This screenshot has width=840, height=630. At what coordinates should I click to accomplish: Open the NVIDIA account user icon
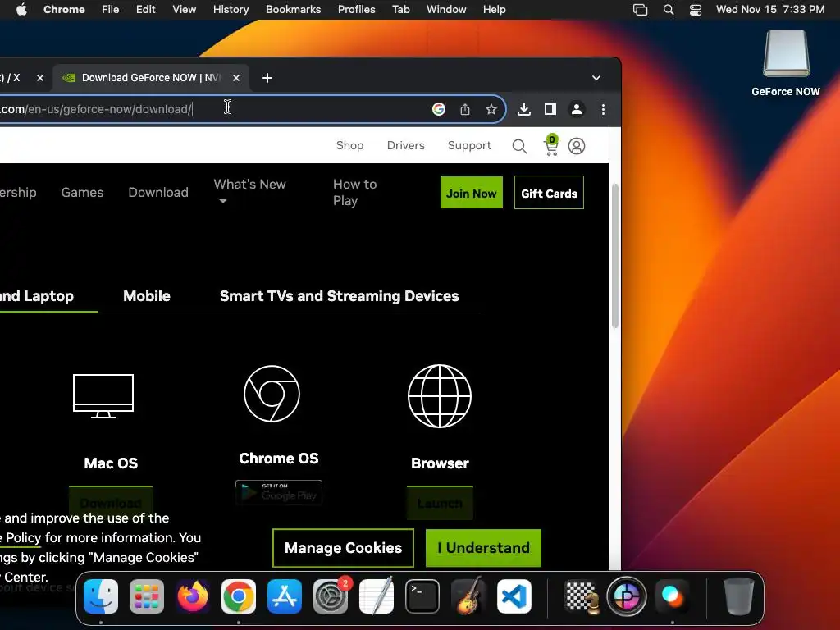(577, 146)
